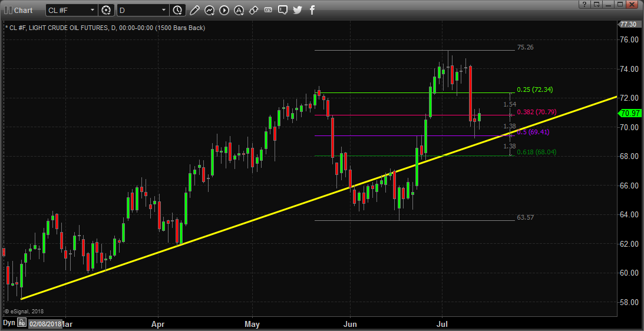
Task: Start bar replay with play icon
Action: click(224, 10)
